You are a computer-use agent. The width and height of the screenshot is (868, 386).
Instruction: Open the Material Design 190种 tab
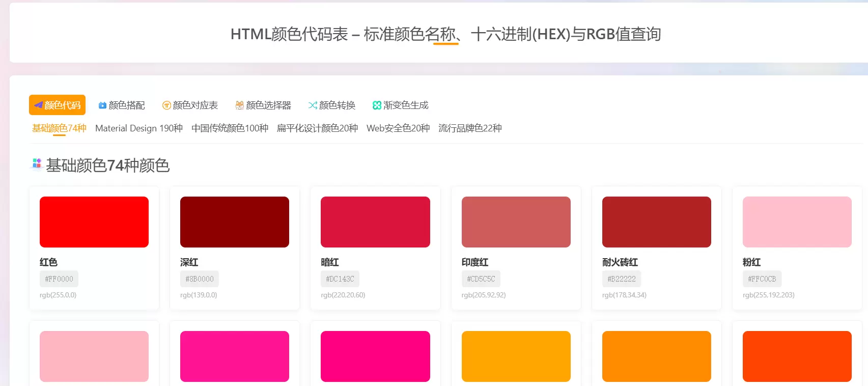pos(139,128)
